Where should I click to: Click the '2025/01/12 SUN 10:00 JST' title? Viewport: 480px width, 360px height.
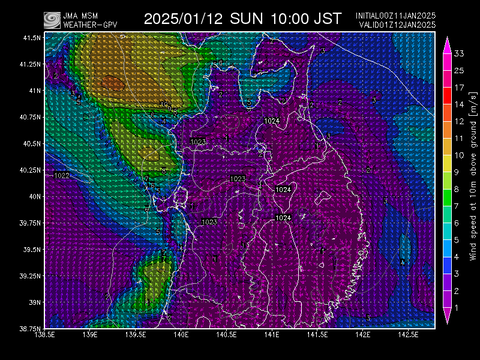tap(243, 19)
